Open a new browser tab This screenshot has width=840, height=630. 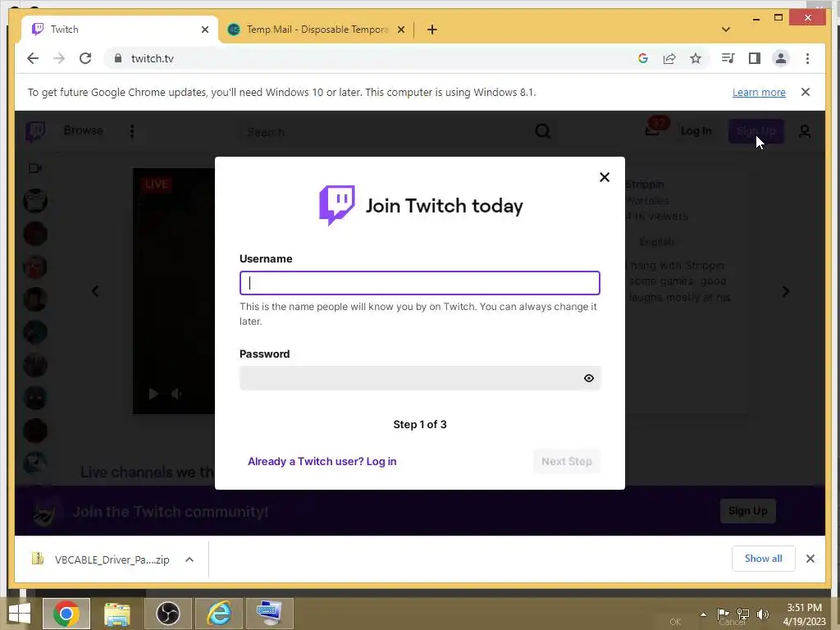[432, 30]
